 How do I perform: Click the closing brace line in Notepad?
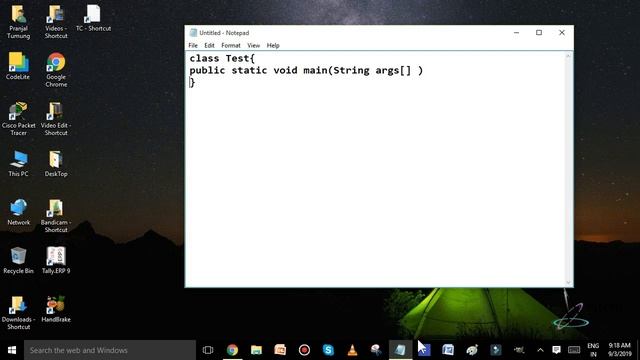(x=192, y=82)
